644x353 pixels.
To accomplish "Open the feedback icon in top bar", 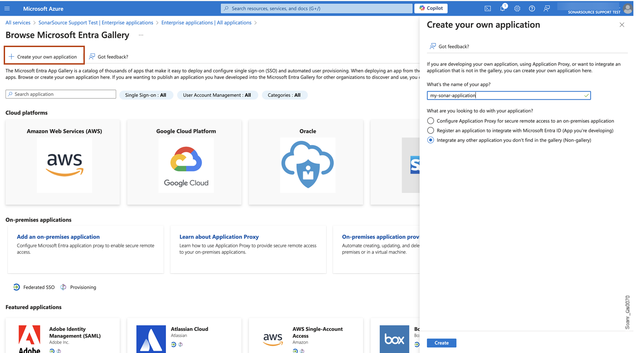I will click(x=546, y=8).
